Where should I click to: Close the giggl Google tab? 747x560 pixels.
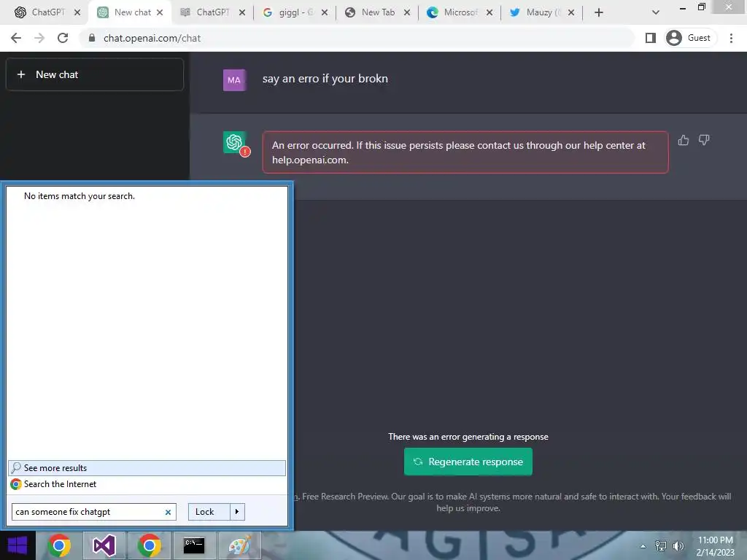[325, 13]
